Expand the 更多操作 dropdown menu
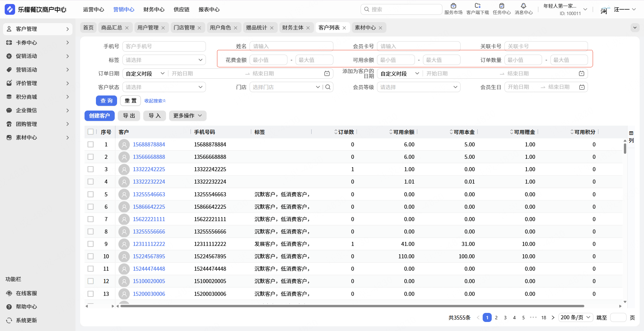The height and width of the screenshot is (331, 644). click(187, 116)
